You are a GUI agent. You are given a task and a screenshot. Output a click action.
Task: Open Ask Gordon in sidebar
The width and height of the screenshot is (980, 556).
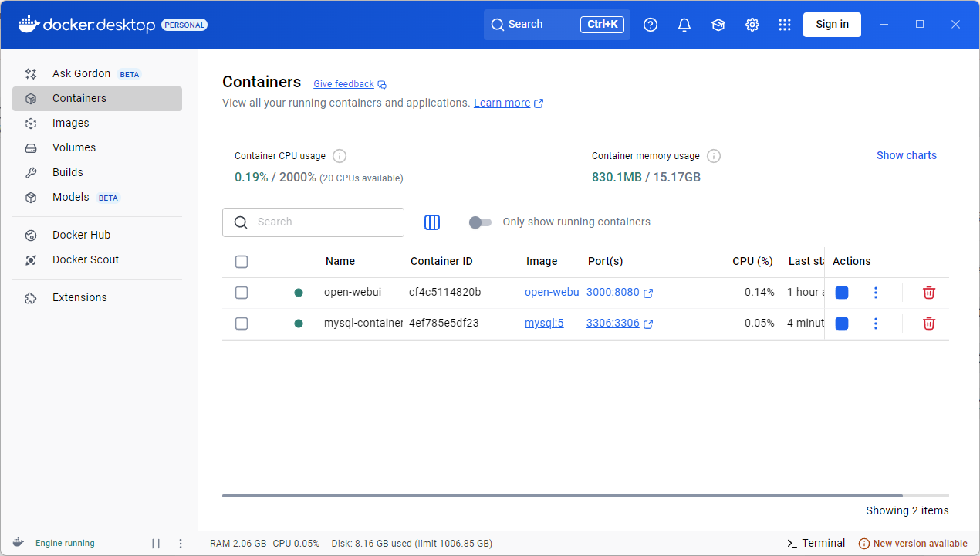click(x=97, y=74)
